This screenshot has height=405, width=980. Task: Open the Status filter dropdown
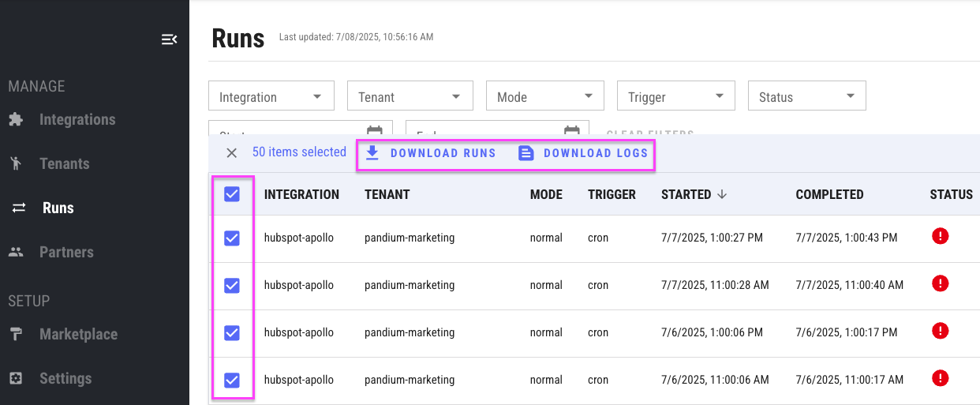click(x=806, y=96)
